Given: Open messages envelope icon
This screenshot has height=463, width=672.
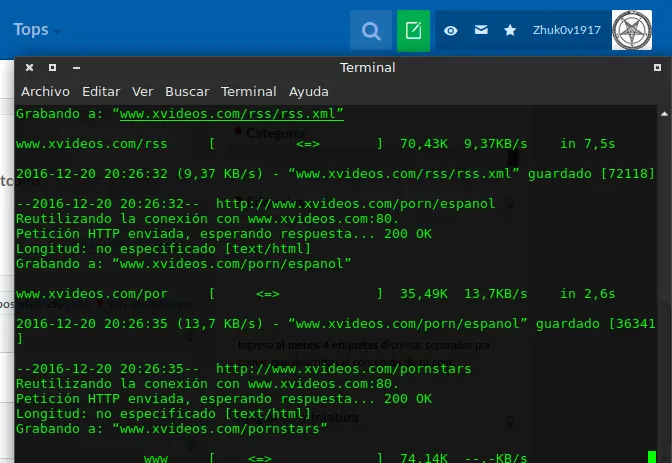Looking at the screenshot, I should [481, 30].
